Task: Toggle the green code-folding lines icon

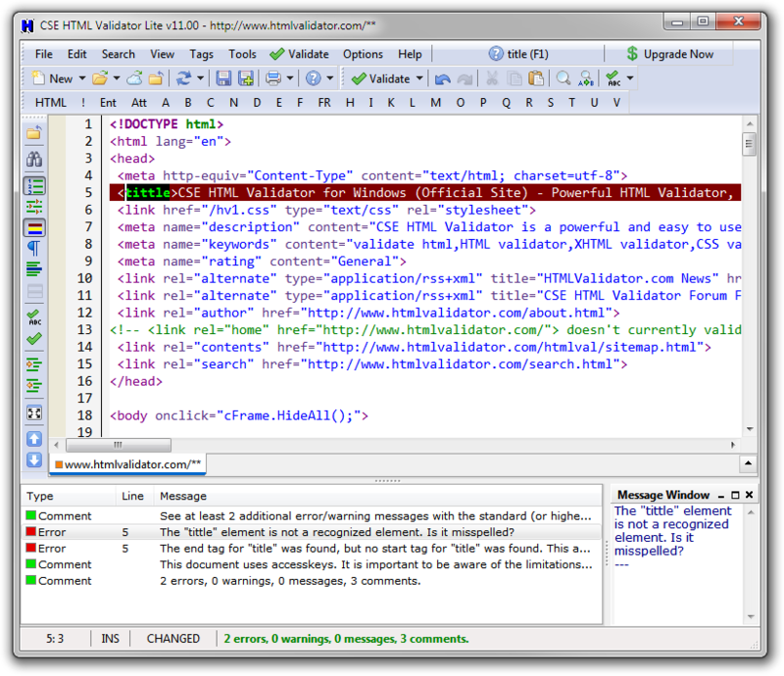Action: [x=34, y=207]
